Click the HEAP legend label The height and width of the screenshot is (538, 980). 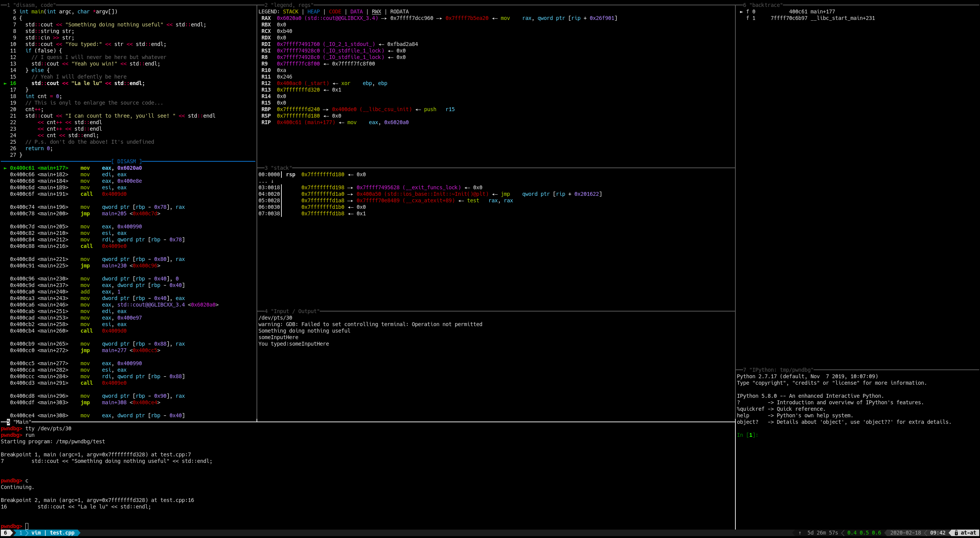pyautogui.click(x=313, y=11)
